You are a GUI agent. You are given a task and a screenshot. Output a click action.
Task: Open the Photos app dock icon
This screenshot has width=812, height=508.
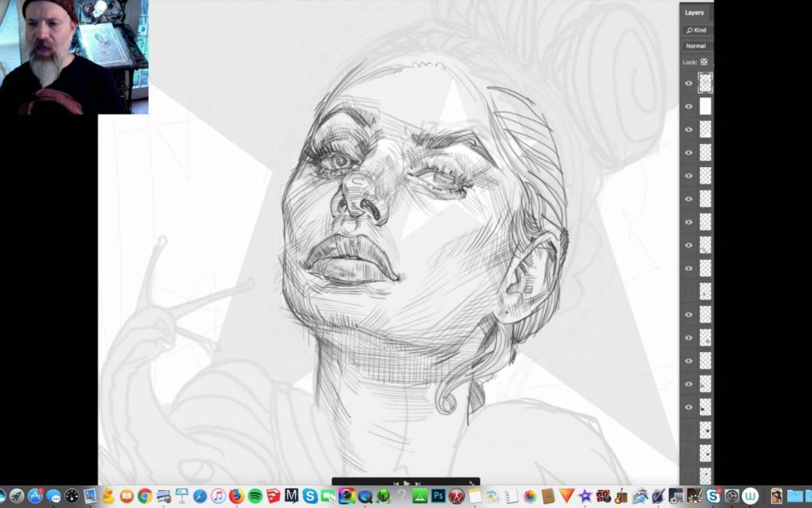[x=530, y=496]
